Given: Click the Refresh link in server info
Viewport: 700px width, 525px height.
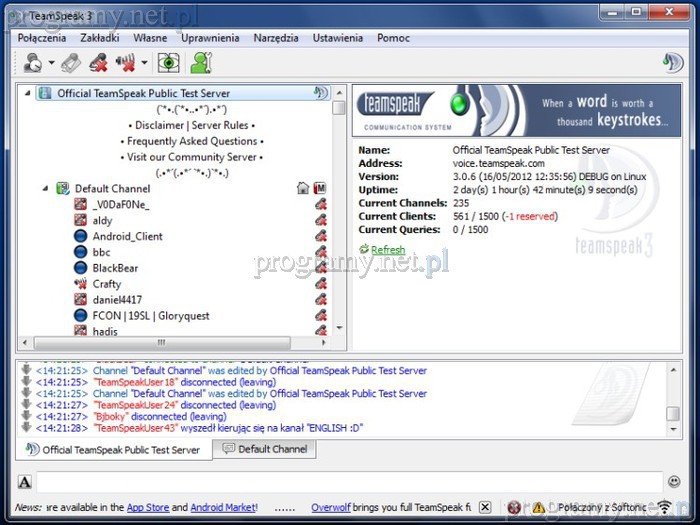Looking at the screenshot, I should pyautogui.click(x=387, y=250).
